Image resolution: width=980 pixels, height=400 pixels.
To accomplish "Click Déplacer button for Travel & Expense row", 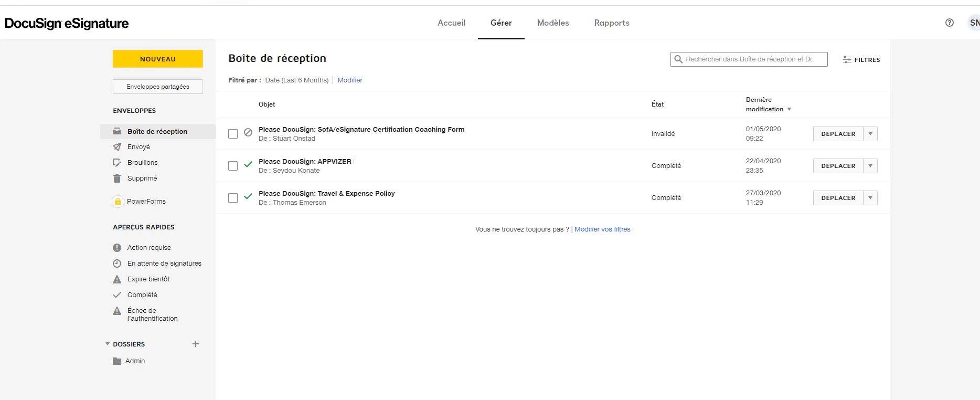I will [838, 198].
